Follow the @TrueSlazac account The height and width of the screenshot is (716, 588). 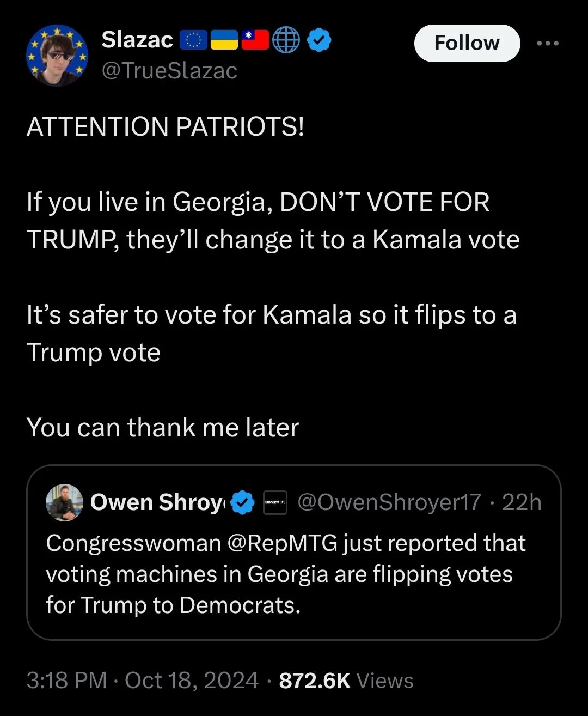pyautogui.click(x=467, y=43)
